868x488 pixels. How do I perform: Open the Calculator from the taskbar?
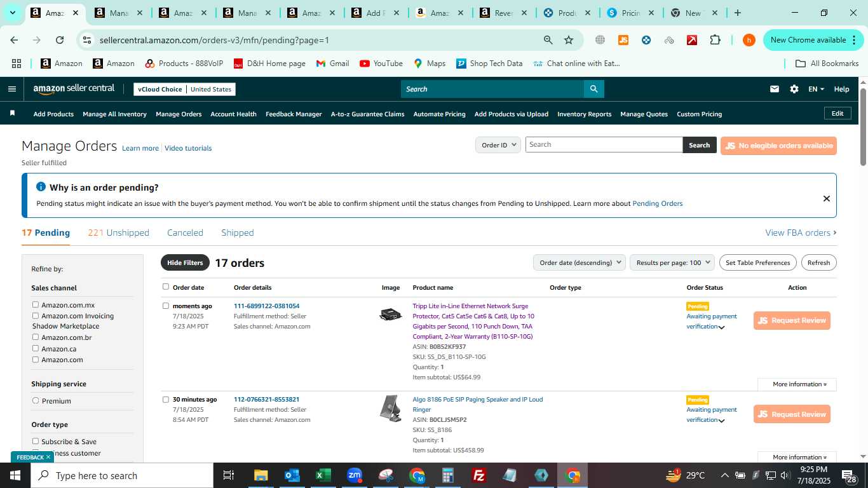pyautogui.click(x=448, y=475)
